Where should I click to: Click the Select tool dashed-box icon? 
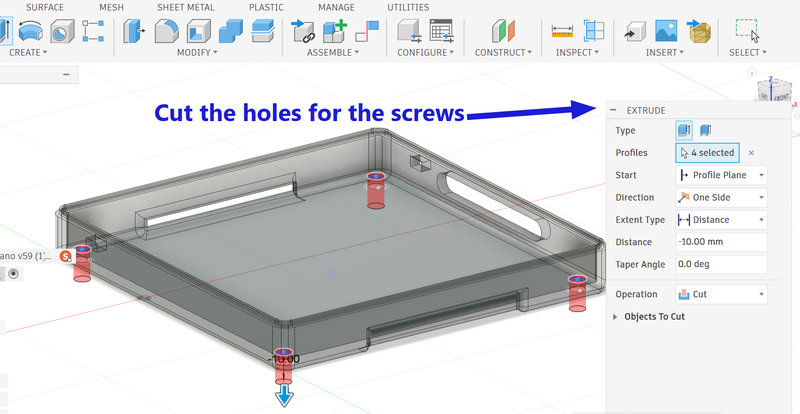[747, 30]
